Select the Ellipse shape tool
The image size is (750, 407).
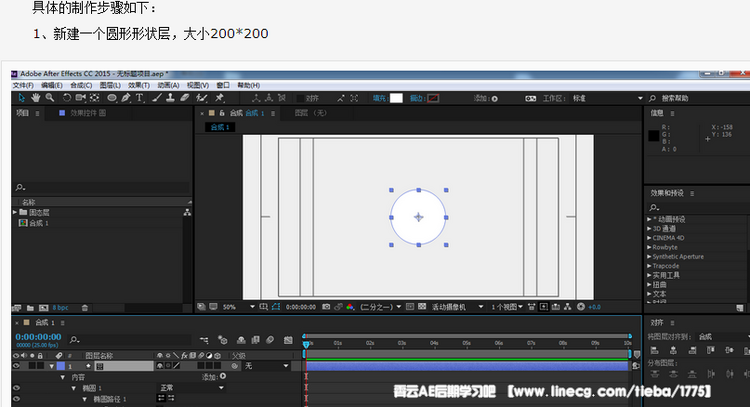pos(112,98)
